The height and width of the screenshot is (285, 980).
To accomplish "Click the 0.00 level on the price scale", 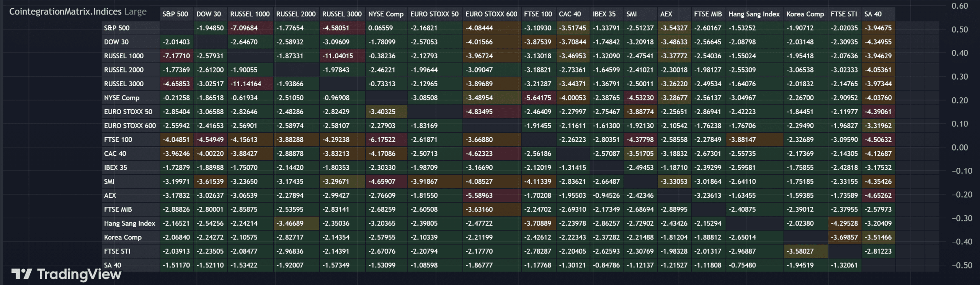I will coord(960,148).
